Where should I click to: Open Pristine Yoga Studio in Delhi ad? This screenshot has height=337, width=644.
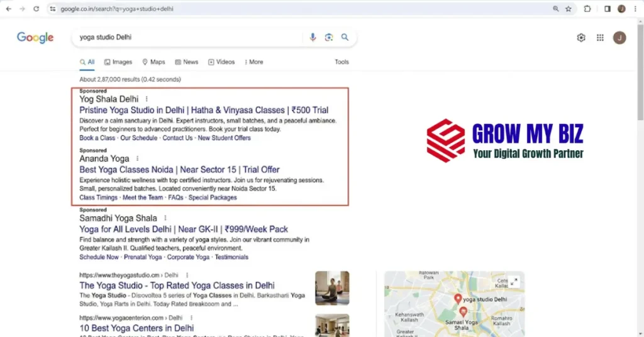204,110
